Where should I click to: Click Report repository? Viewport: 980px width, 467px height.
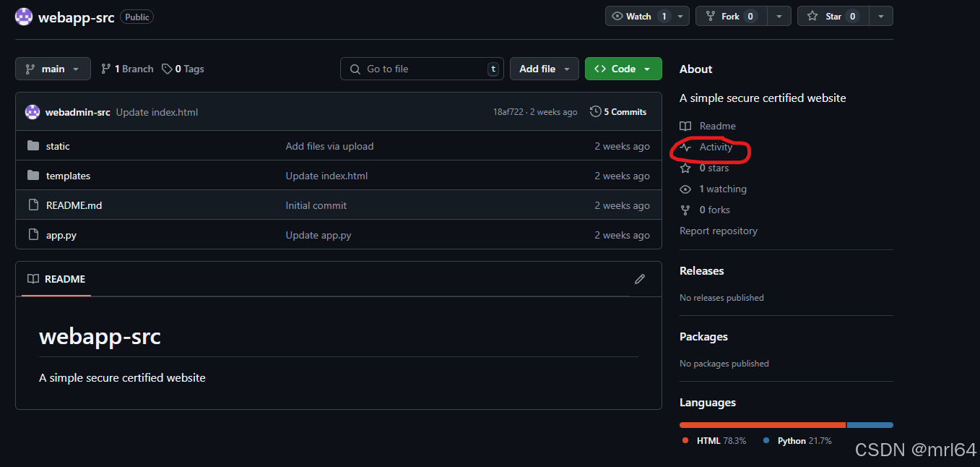pos(719,231)
